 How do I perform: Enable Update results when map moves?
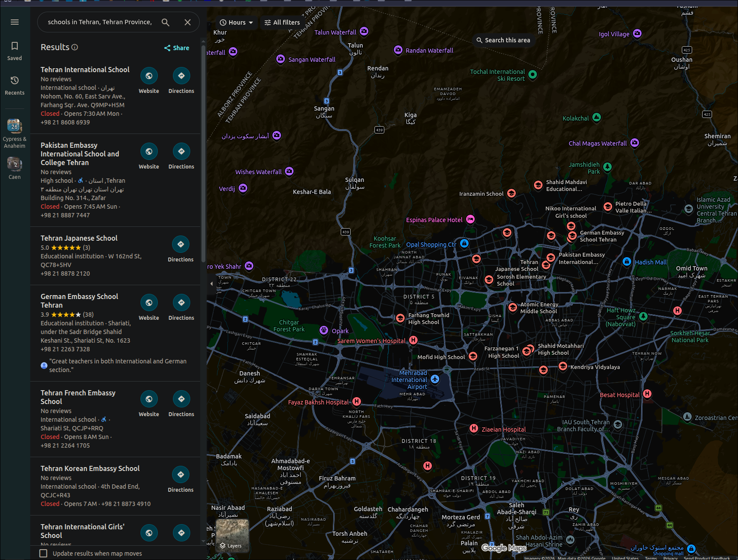point(43,554)
